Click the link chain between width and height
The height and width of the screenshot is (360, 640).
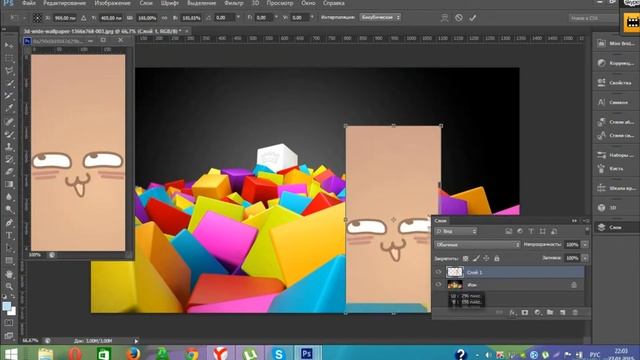tap(164, 18)
